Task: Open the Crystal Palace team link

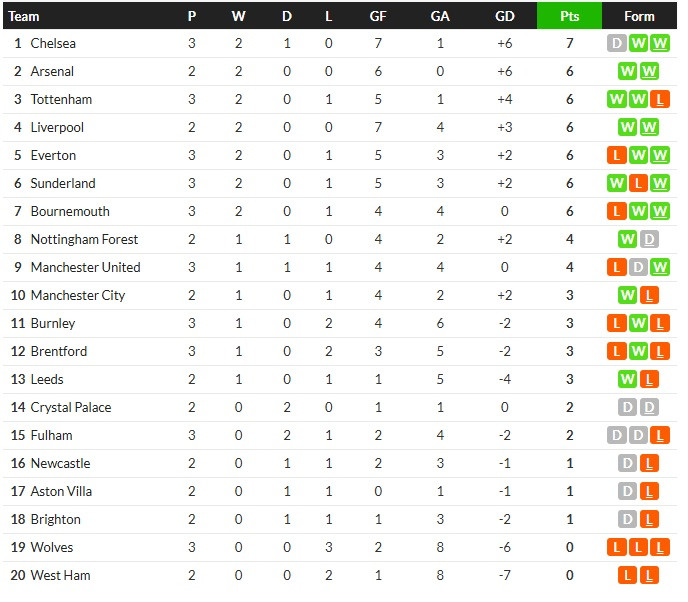Action: (71, 407)
